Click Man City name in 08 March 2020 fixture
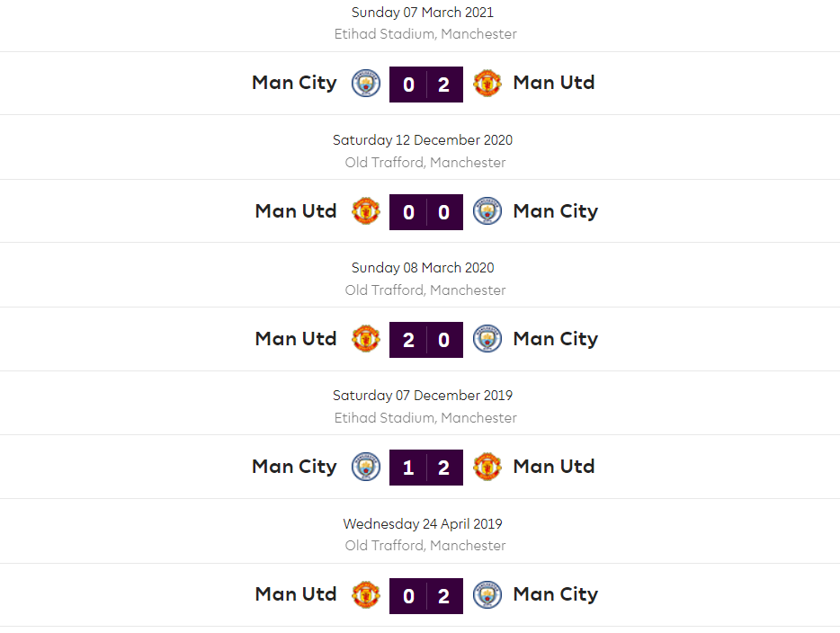 tap(555, 339)
